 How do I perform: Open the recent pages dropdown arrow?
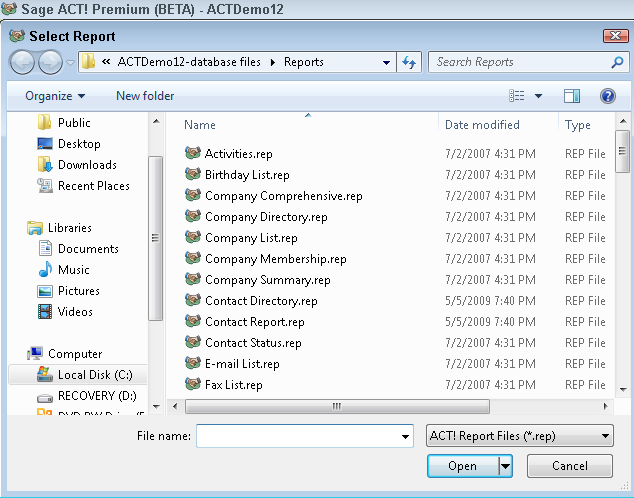[x=70, y=63]
